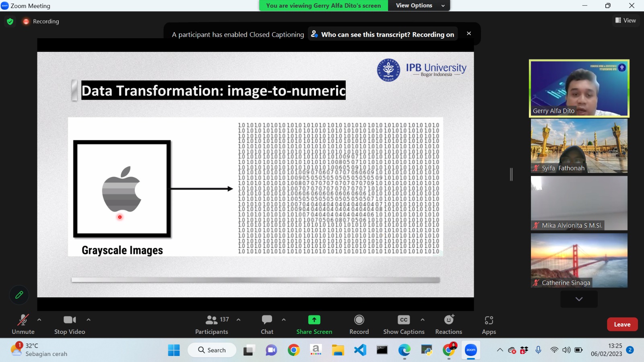
Task: Open the View layout menu
Action: tap(625, 21)
